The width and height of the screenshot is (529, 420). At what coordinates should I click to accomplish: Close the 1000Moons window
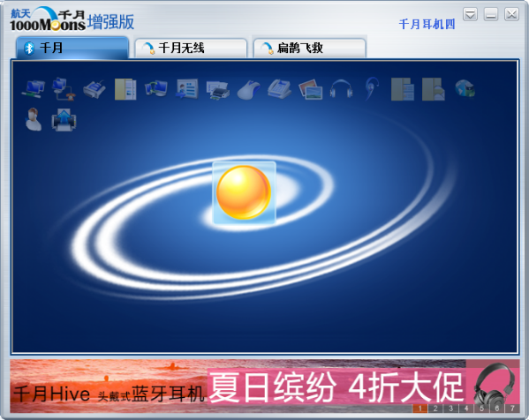point(511,14)
